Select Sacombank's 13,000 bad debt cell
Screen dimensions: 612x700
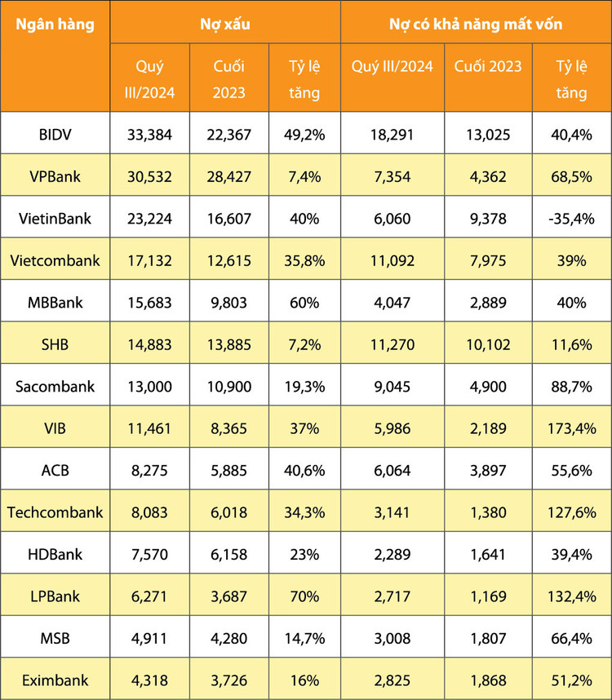pos(150,387)
